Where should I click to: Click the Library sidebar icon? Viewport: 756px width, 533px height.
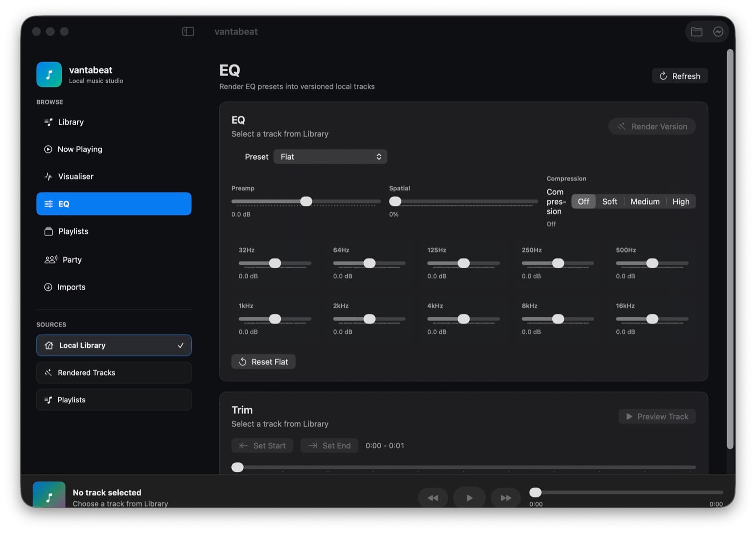pos(48,122)
